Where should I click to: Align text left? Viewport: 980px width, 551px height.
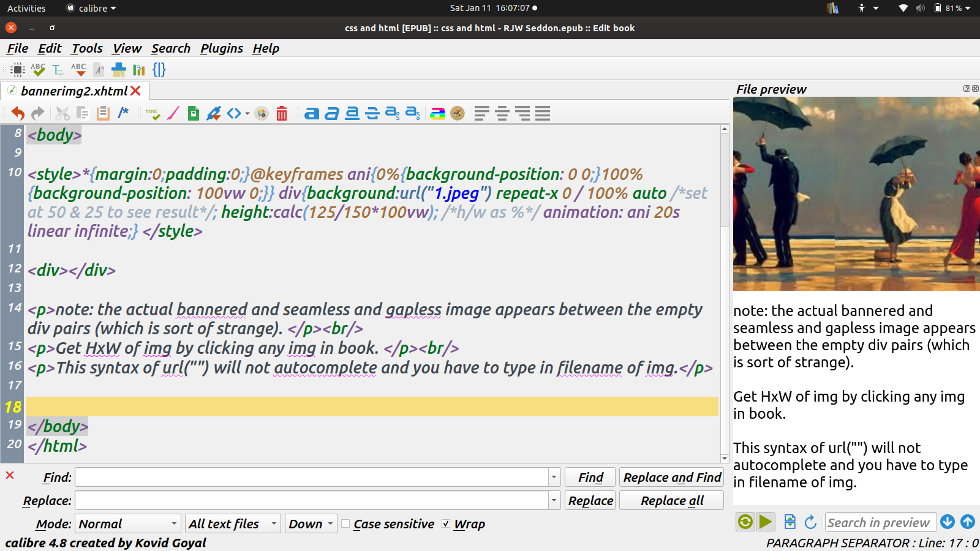click(x=482, y=113)
